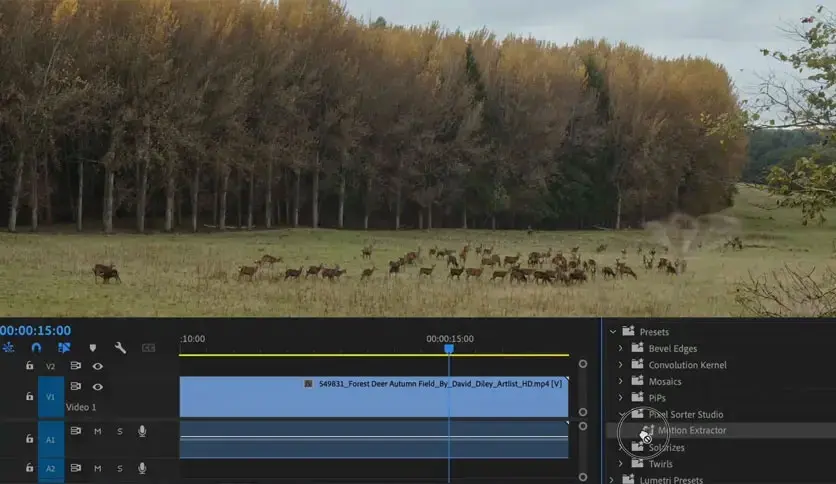This screenshot has width=836, height=484.
Task: Toggle track lock for V1
Action: click(29, 396)
